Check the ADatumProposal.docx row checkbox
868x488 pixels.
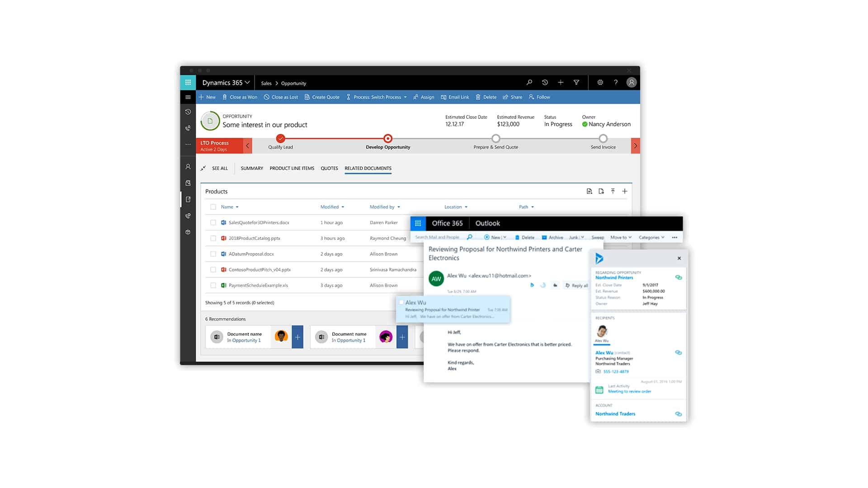click(x=213, y=254)
